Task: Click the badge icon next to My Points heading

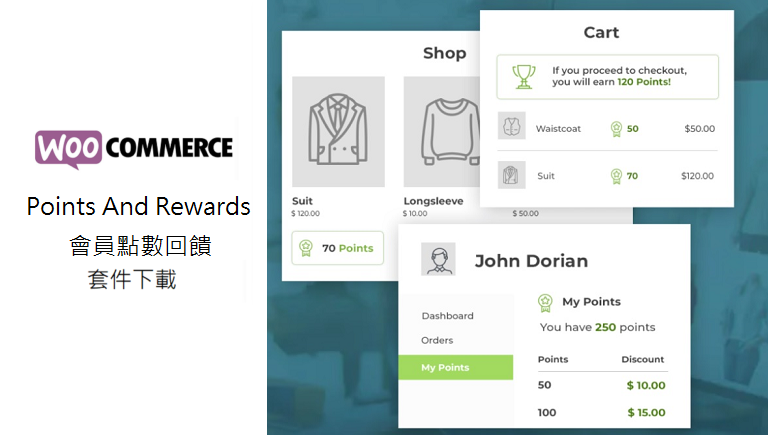Action: coord(545,302)
